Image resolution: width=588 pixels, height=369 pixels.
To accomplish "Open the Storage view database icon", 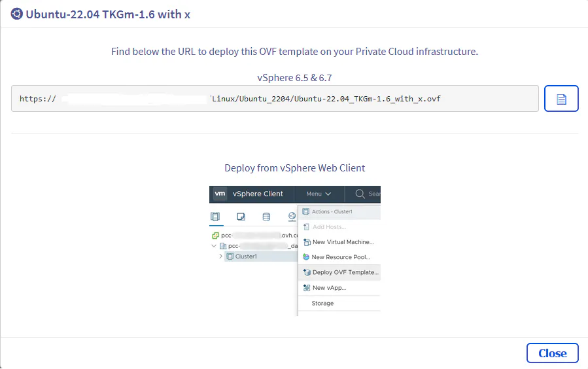I will tap(266, 217).
